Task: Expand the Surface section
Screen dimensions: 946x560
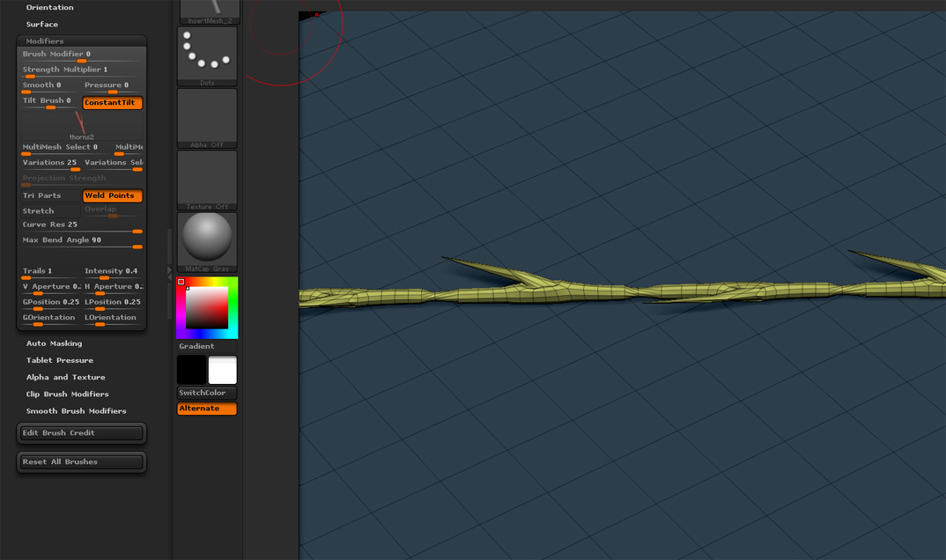Action: click(42, 24)
